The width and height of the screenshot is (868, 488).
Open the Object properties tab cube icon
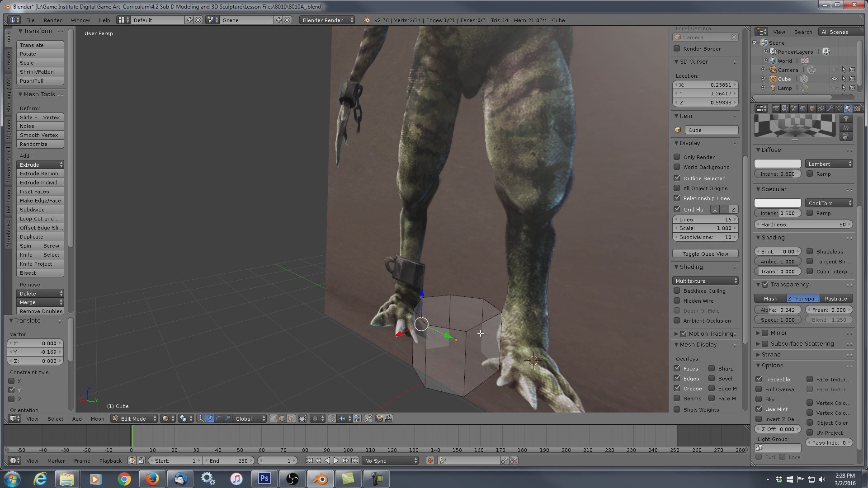812,108
